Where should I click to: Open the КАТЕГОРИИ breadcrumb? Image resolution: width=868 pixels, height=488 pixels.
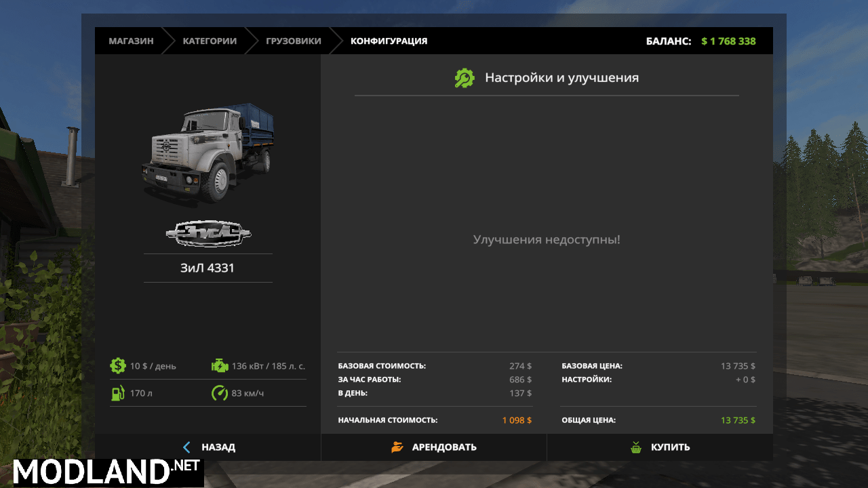click(x=210, y=41)
